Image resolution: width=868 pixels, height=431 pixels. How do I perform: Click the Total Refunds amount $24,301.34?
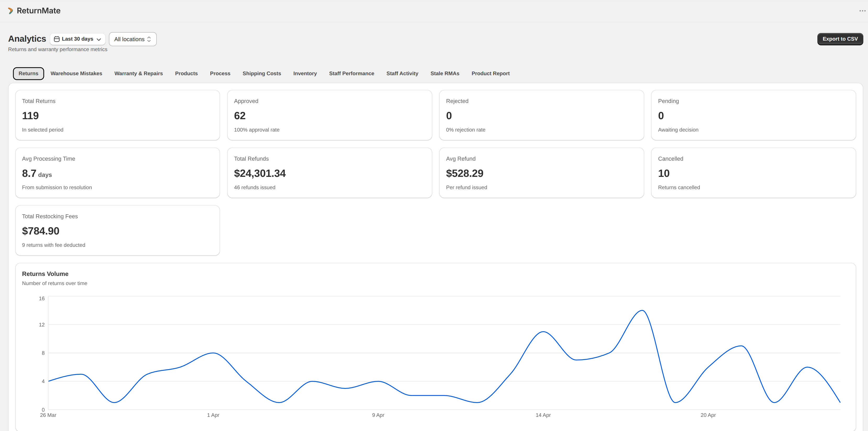click(x=260, y=173)
